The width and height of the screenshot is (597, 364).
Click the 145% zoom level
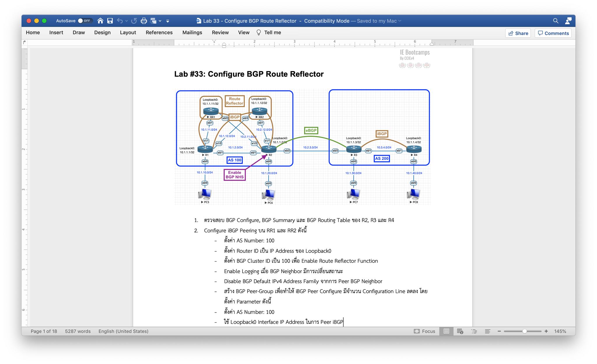(x=560, y=331)
